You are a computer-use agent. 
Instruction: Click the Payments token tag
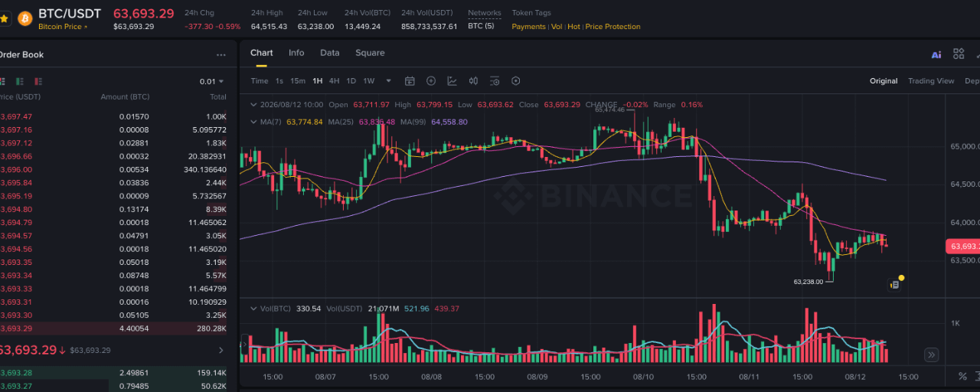(x=528, y=27)
